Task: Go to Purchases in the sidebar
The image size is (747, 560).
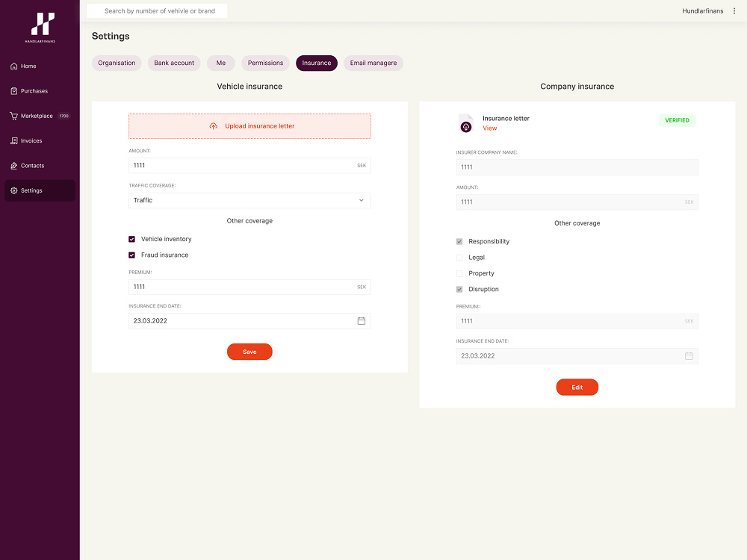Action: point(40,91)
